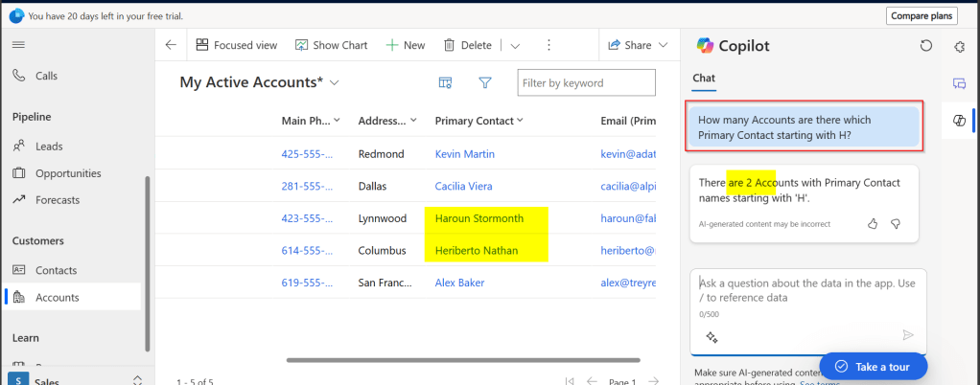Thumbs down the Copilot response
Image resolution: width=980 pixels, height=385 pixels.
click(896, 223)
